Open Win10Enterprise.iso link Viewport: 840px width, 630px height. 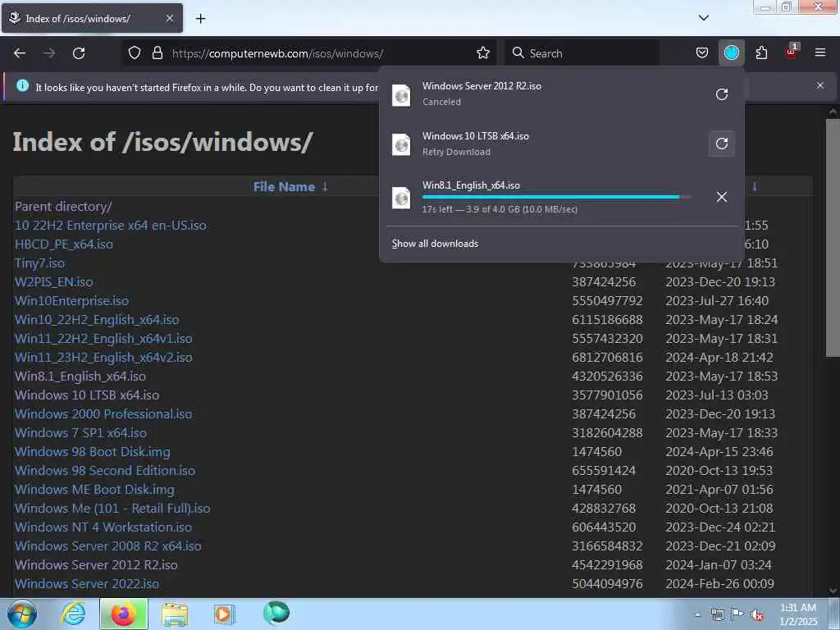click(72, 300)
